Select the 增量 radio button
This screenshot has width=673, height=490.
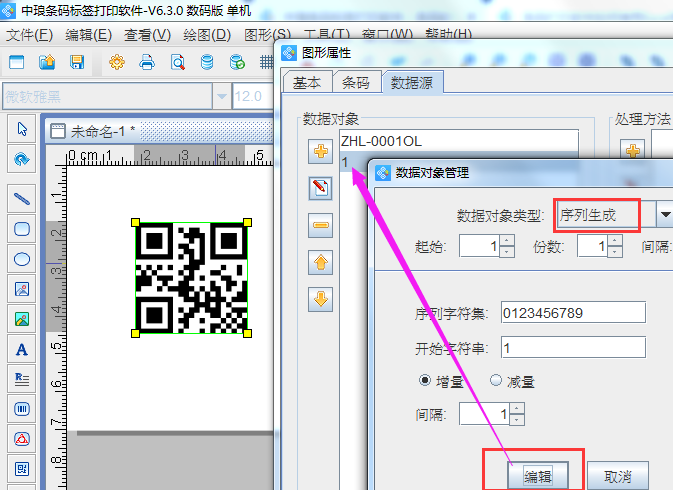click(425, 381)
